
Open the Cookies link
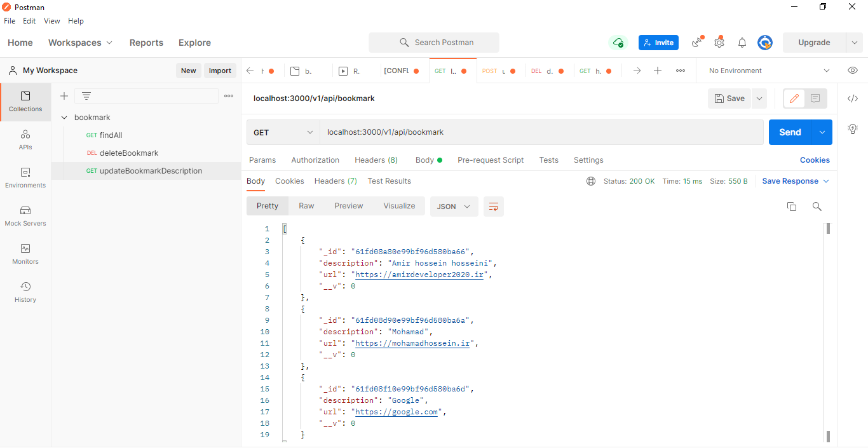(815, 160)
